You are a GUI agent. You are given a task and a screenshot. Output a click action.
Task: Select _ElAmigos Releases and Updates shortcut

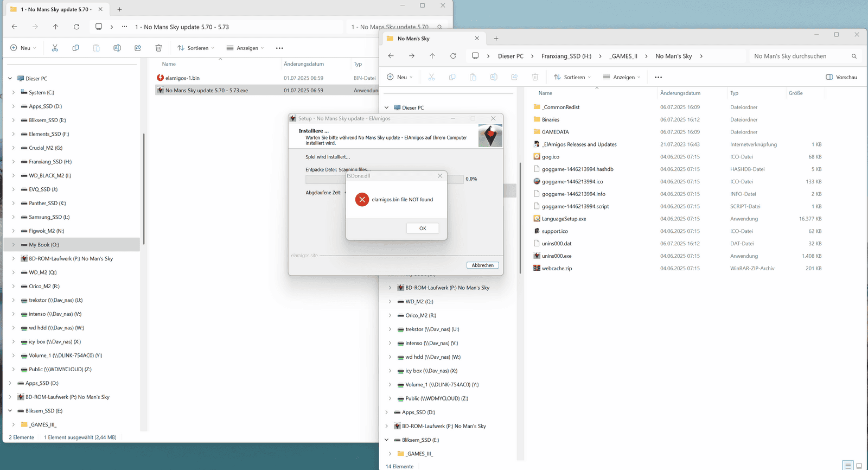click(x=579, y=144)
